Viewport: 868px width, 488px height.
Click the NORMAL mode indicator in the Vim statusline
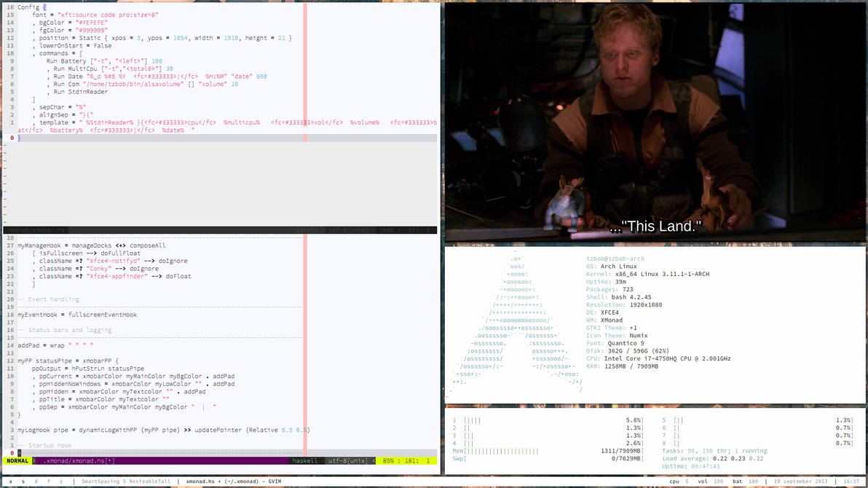click(x=17, y=461)
